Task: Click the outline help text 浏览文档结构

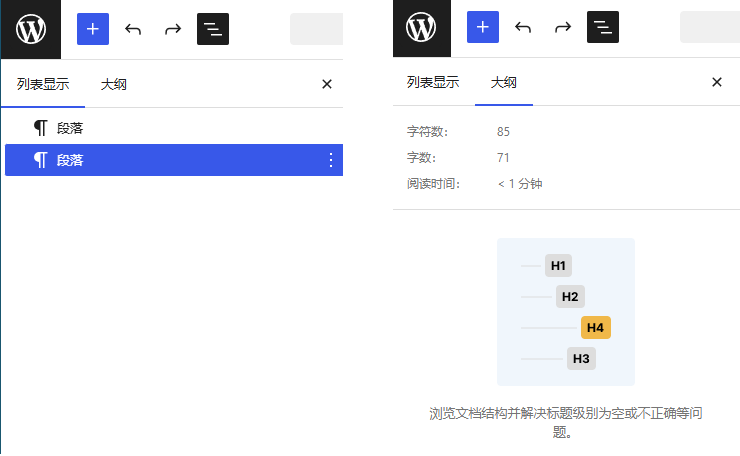Action: [566, 422]
